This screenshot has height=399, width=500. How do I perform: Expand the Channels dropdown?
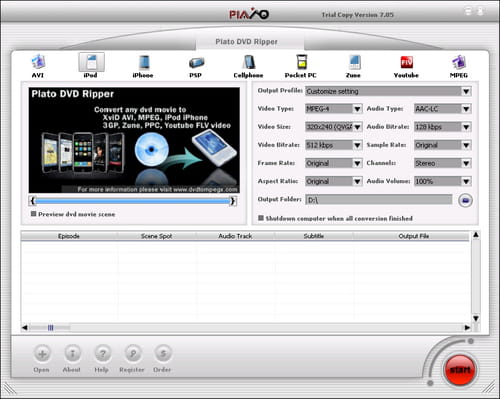click(x=466, y=163)
